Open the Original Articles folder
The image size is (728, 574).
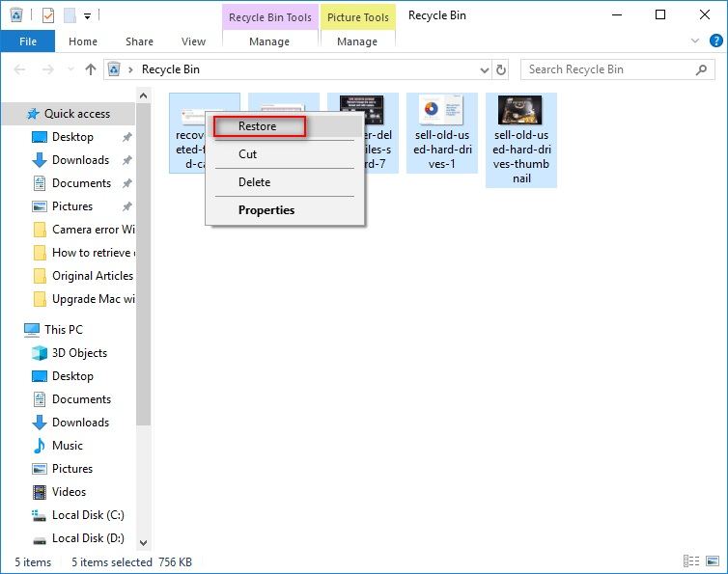pos(84,276)
